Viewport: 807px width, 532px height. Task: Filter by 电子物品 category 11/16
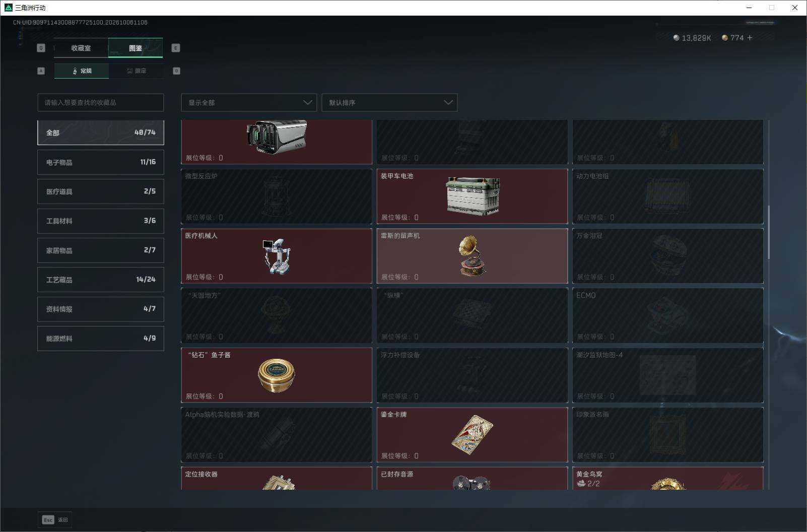pyautogui.click(x=101, y=162)
